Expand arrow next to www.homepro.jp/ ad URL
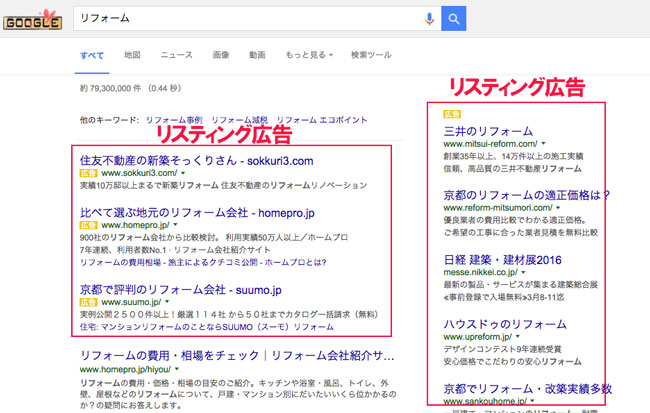Screen dimensions: 650x413 tap(175, 225)
